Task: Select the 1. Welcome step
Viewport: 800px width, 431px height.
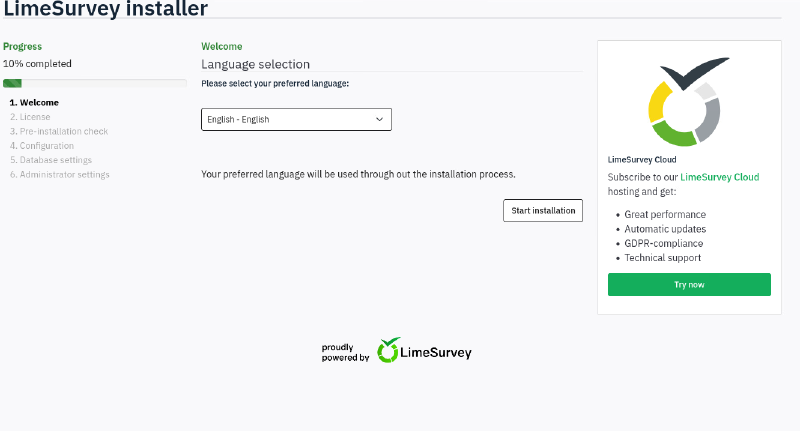Action: [34, 102]
